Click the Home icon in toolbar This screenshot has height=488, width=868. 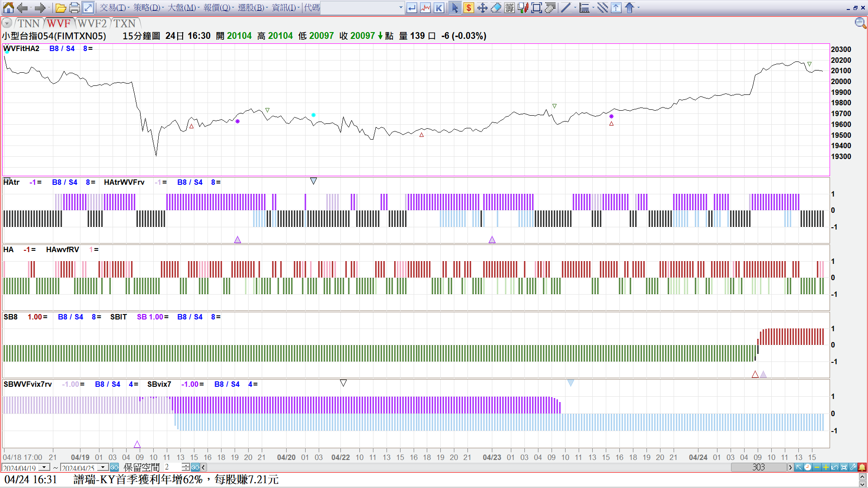[9, 8]
